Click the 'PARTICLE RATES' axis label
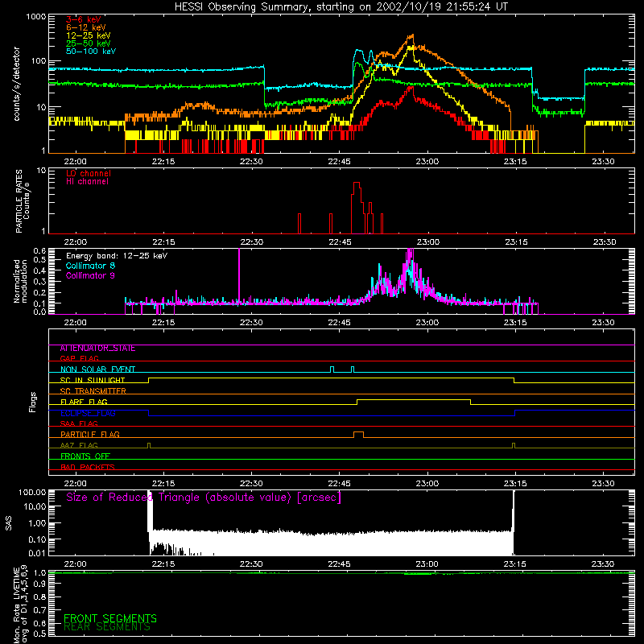The height and width of the screenshot is (644, 644). 19,201
